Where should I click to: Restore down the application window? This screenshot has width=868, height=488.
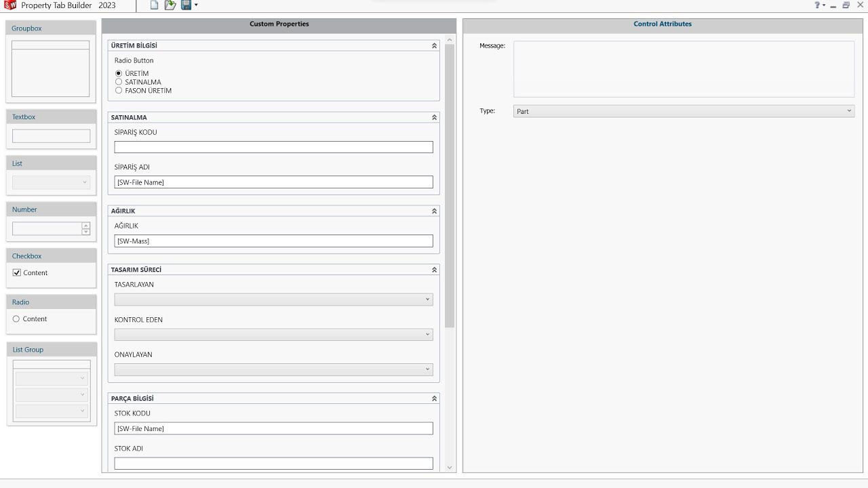(x=846, y=5)
